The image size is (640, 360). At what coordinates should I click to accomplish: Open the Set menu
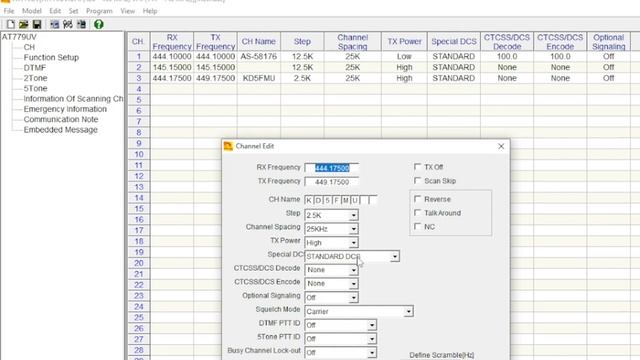coord(73,11)
